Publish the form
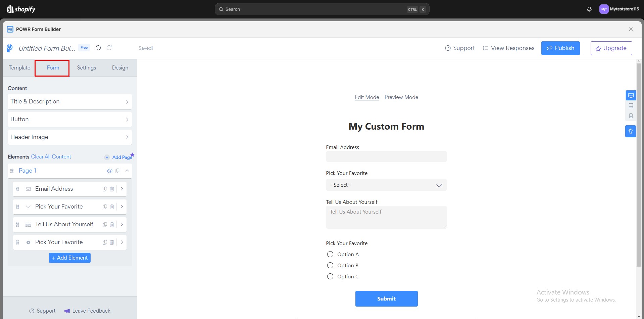This screenshot has height=319, width=644. (560, 48)
